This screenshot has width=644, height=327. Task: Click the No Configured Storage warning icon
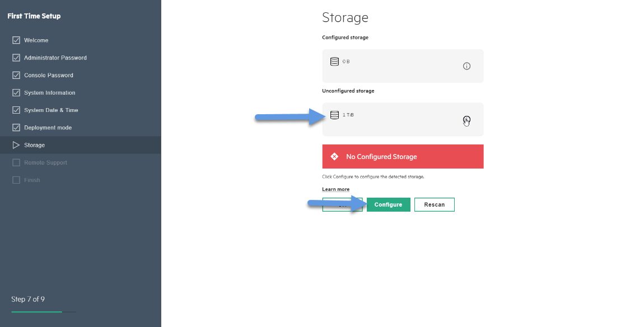point(334,157)
